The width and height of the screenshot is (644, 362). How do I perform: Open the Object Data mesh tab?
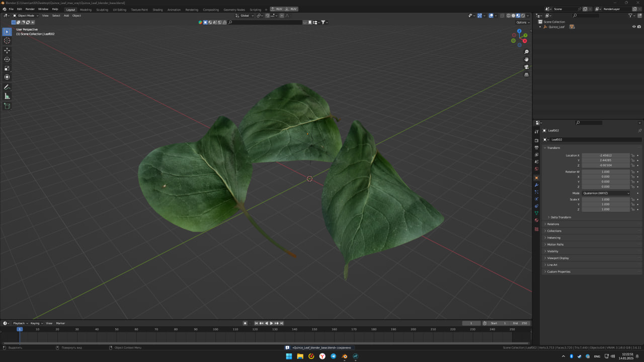[x=536, y=213]
